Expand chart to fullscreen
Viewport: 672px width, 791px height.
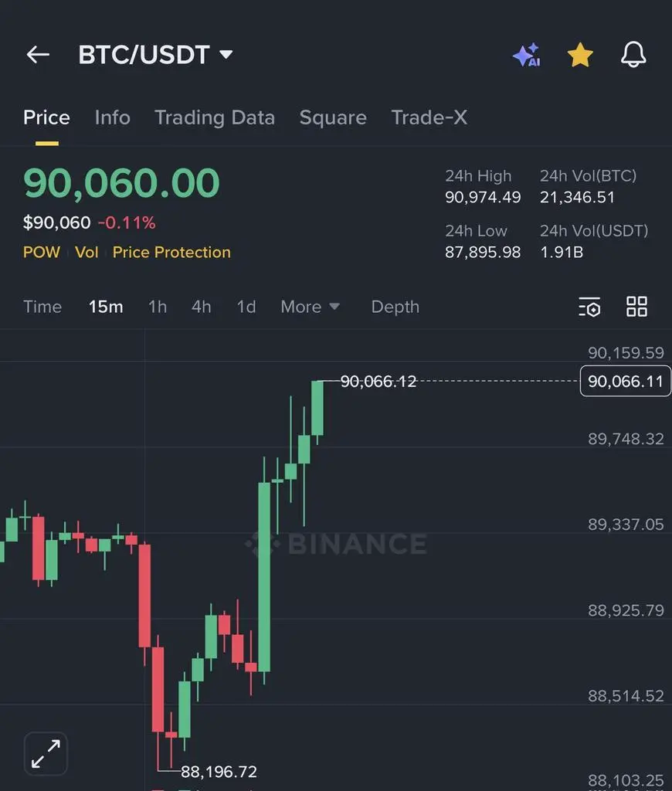46,753
